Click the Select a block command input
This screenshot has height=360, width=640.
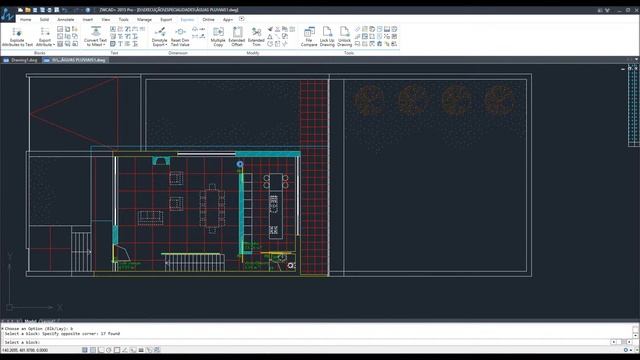pyautogui.click(x=306, y=342)
